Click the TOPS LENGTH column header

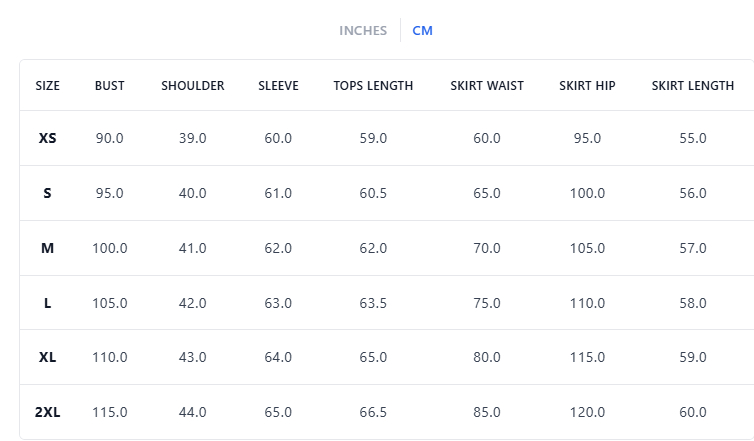click(x=373, y=86)
